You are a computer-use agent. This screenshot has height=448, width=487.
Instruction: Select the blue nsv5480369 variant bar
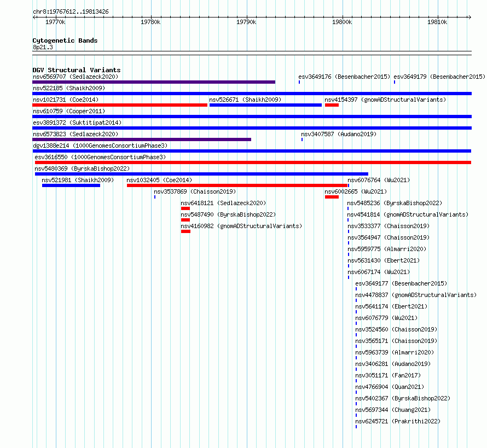pos(201,174)
